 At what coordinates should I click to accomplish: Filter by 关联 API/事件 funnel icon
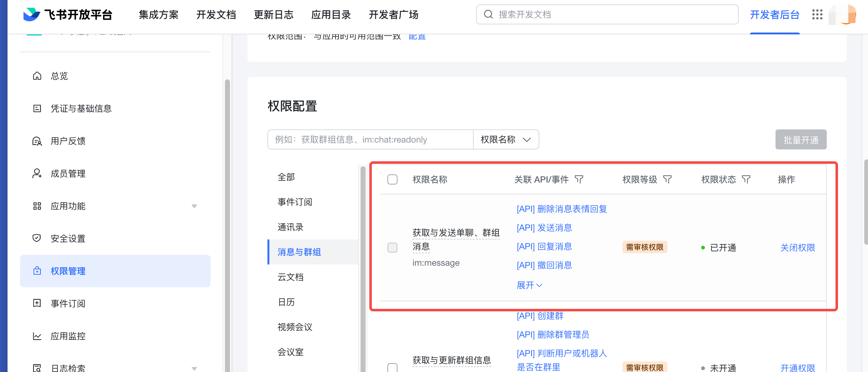coord(579,179)
